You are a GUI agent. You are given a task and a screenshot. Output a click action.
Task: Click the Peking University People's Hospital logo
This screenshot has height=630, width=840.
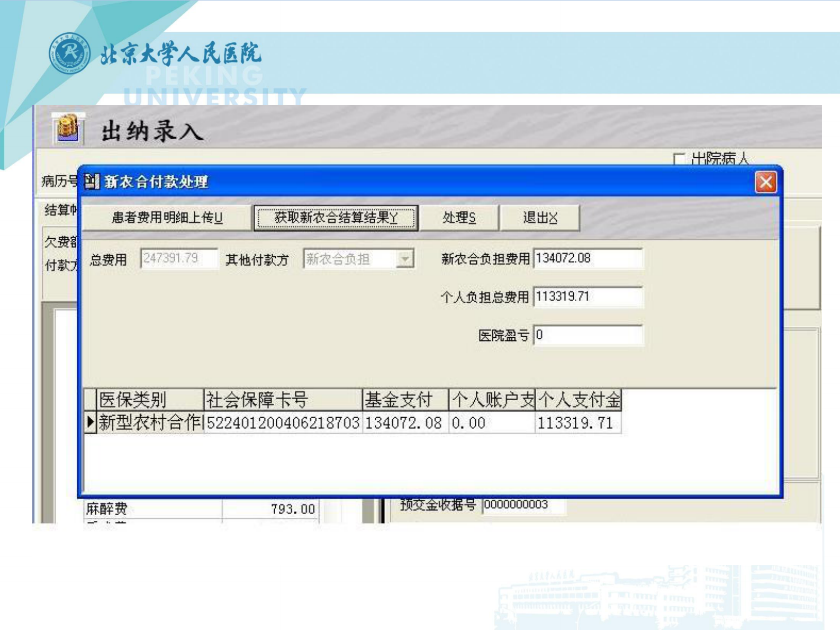click(x=69, y=53)
